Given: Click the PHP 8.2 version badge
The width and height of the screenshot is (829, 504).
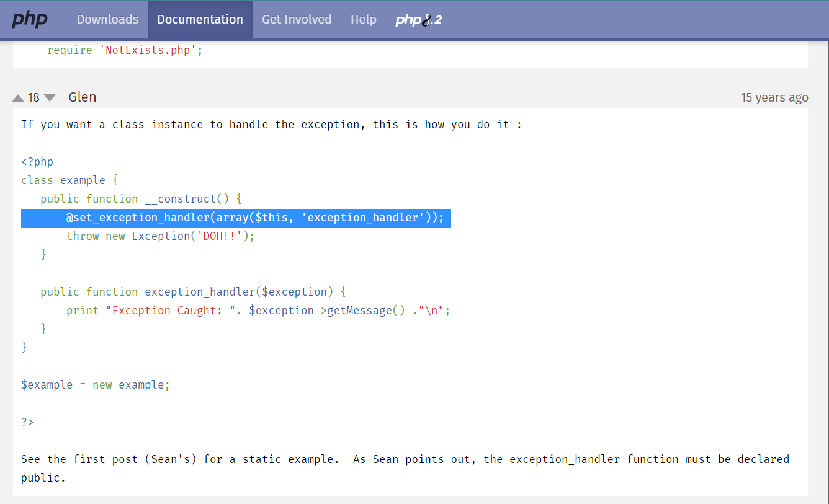Looking at the screenshot, I should click(418, 19).
